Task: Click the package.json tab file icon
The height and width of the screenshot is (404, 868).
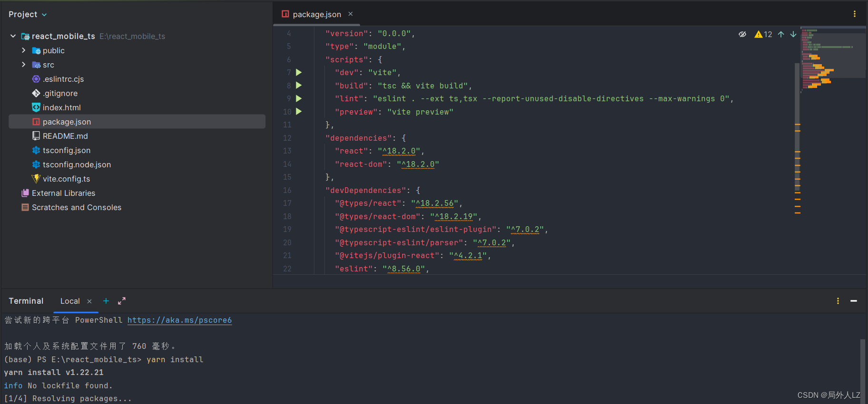Action: (x=285, y=14)
